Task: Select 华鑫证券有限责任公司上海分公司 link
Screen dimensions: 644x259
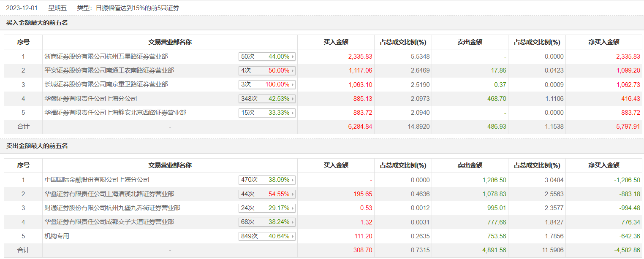Action: point(91,99)
